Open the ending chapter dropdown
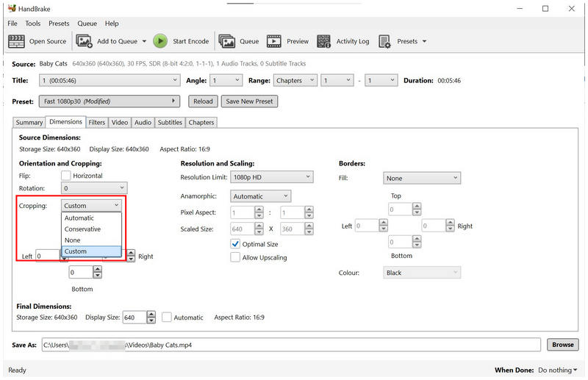 tap(381, 80)
